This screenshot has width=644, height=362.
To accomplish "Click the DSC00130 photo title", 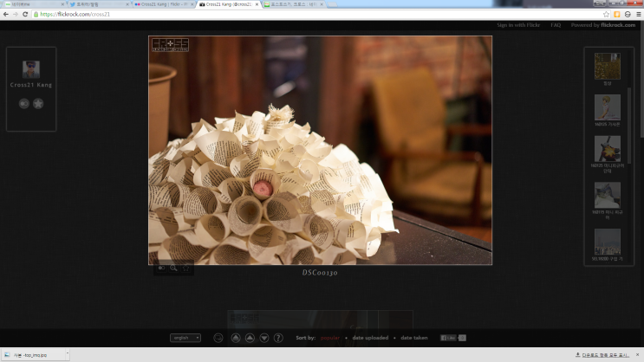I will pyautogui.click(x=320, y=273).
